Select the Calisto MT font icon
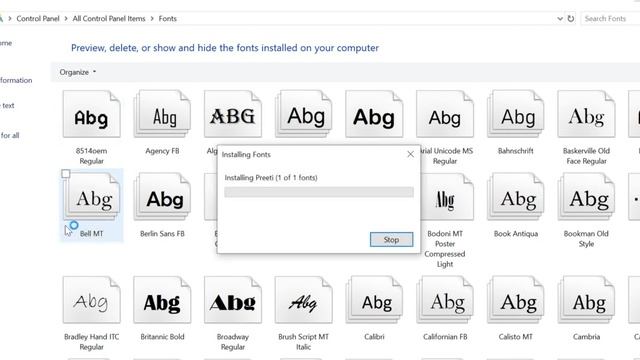 pyautogui.click(x=516, y=300)
